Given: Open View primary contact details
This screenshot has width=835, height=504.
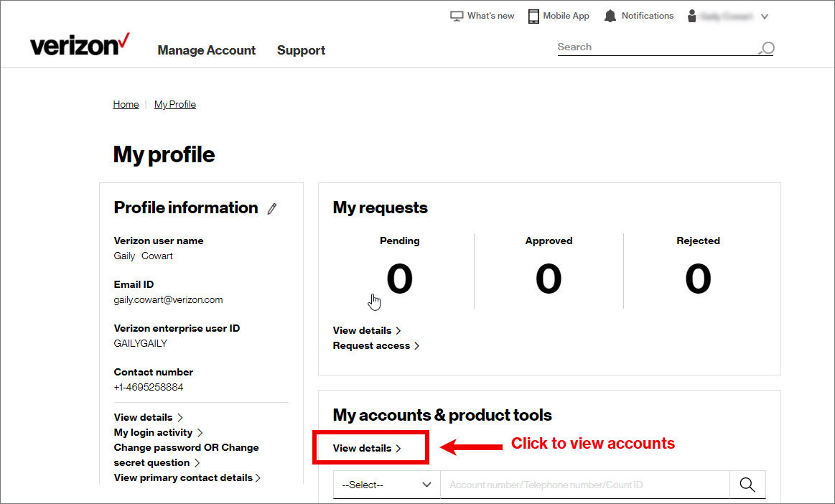Looking at the screenshot, I should [187, 478].
